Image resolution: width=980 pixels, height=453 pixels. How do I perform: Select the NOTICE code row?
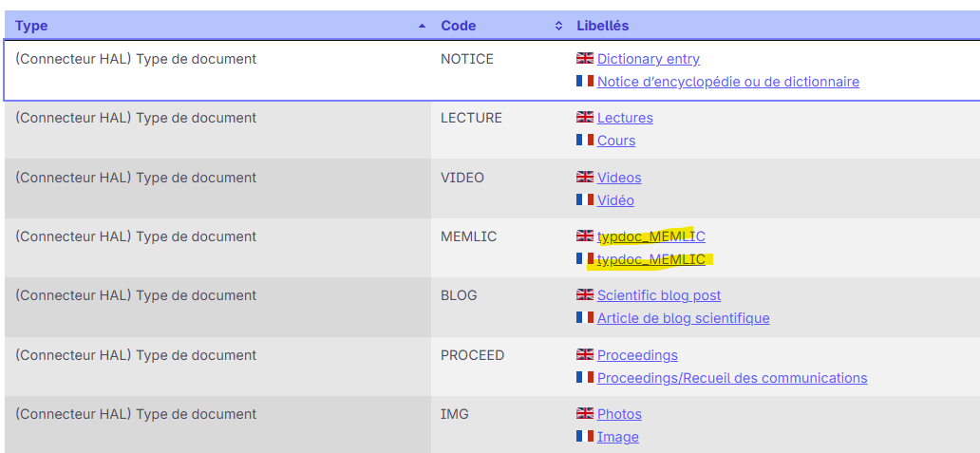[467, 59]
